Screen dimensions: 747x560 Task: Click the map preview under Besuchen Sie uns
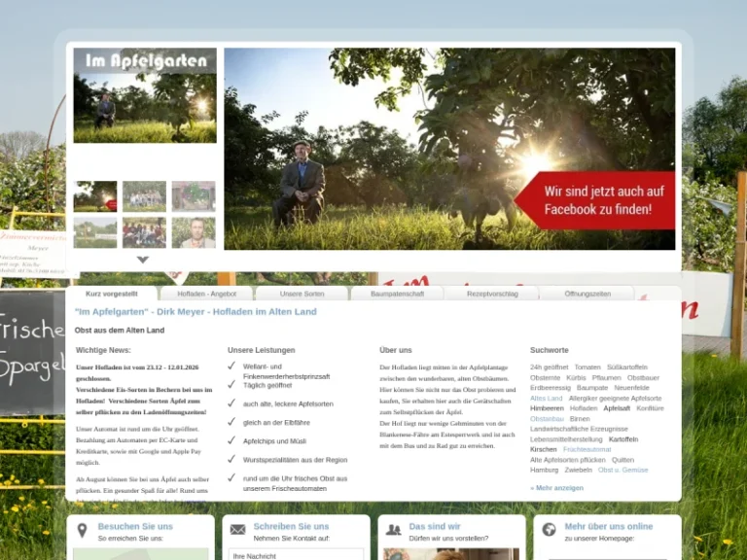pos(140,554)
